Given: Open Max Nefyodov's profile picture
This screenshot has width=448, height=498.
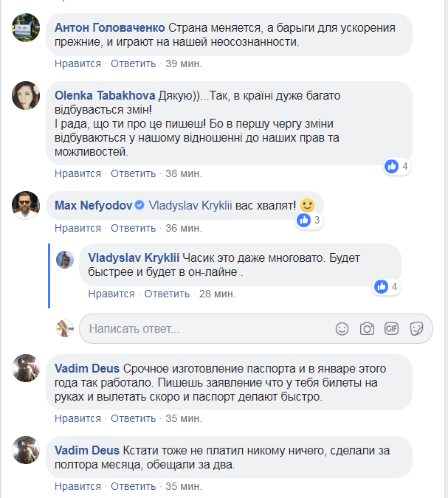Looking at the screenshot, I should point(26,206).
